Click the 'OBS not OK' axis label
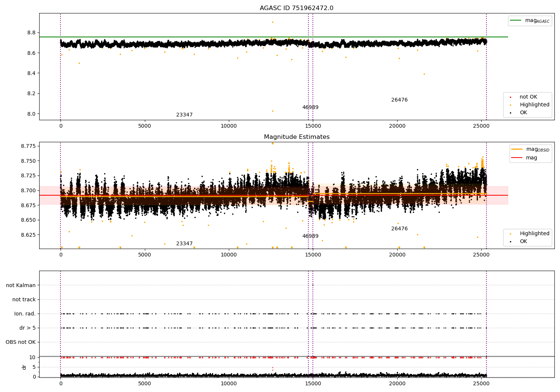Screen dimensions: 560x392 (21, 342)
